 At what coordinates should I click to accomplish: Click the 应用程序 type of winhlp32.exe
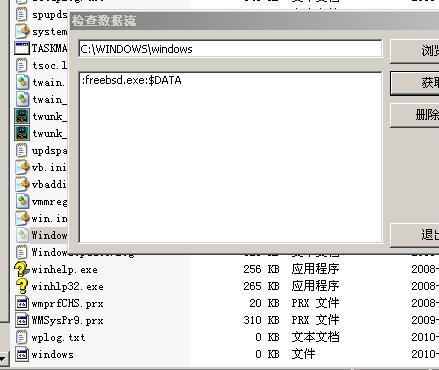coord(315,286)
